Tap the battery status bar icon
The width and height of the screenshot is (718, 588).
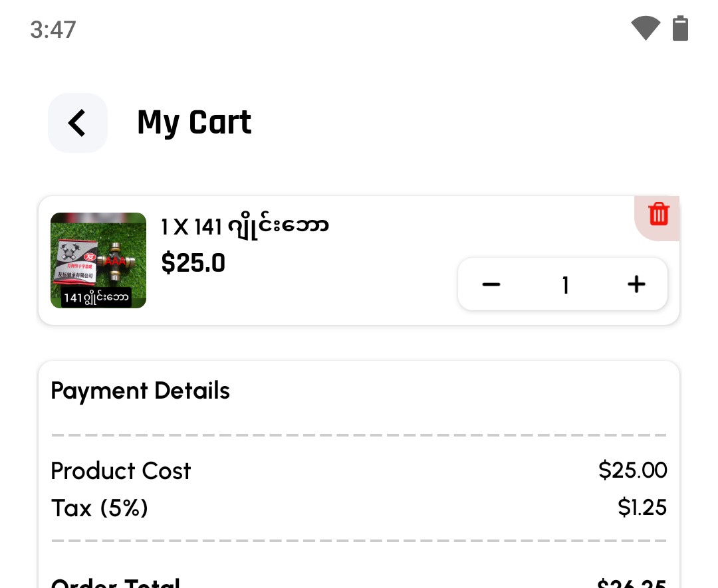pos(680,29)
